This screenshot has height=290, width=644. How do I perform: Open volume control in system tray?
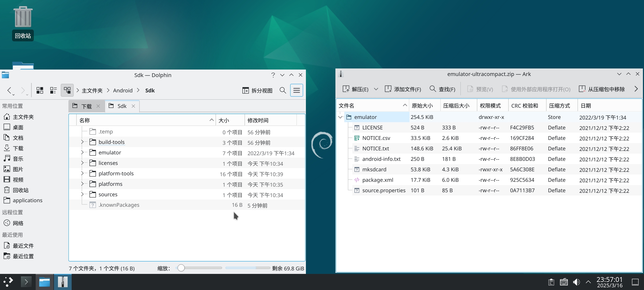point(576,282)
